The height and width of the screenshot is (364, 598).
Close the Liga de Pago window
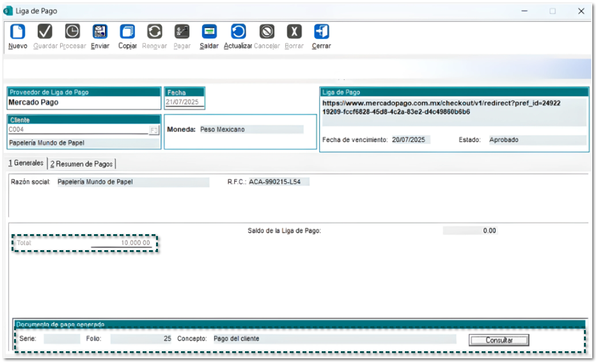[x=581, y=11]
